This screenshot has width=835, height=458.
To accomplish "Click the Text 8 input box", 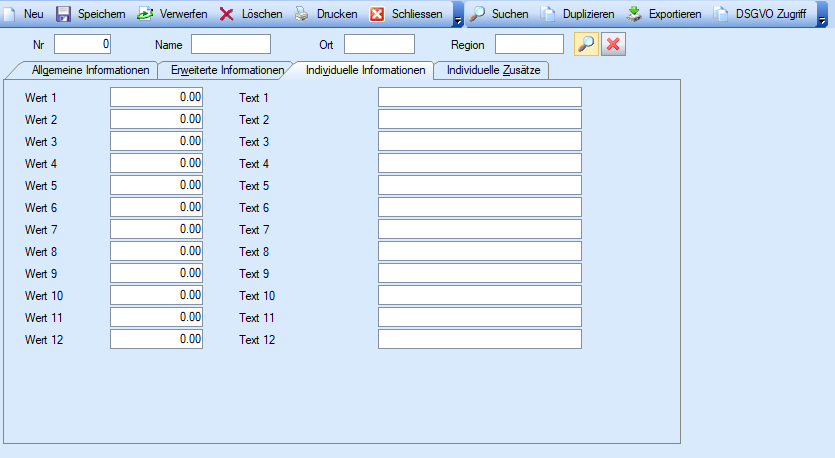I will [480, 251].
